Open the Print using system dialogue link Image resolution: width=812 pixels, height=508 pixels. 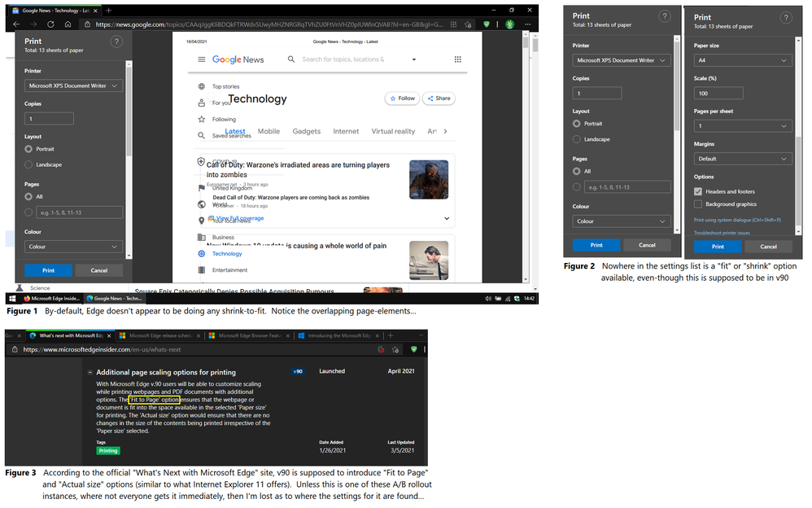tap(737, 221)
